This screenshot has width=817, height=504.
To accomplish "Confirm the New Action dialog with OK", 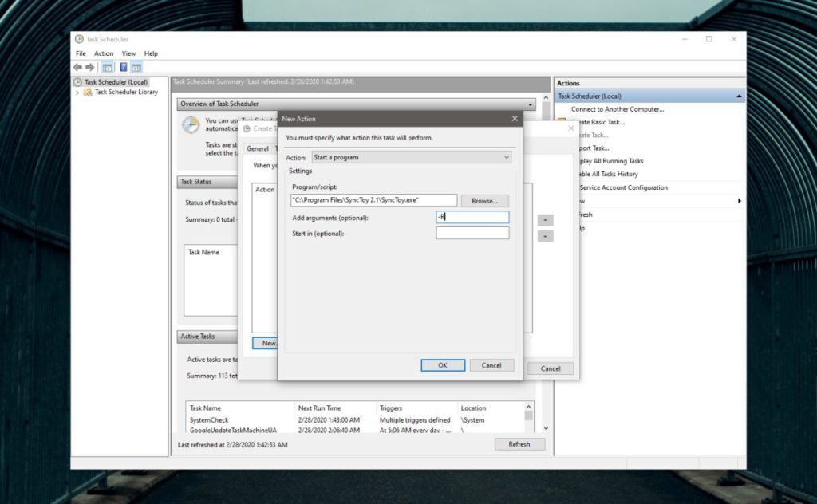I will click(442, 365).
